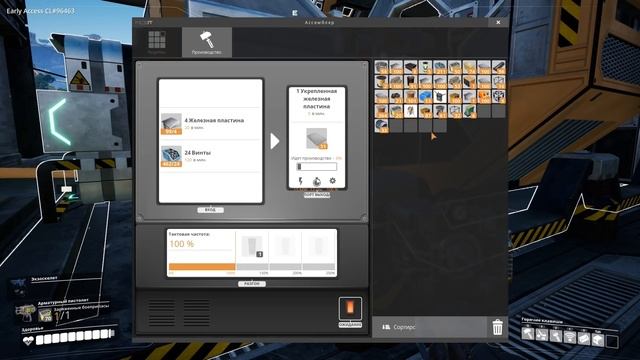Click the Здоровье label
Screen dimensions: 640x360
32,329
